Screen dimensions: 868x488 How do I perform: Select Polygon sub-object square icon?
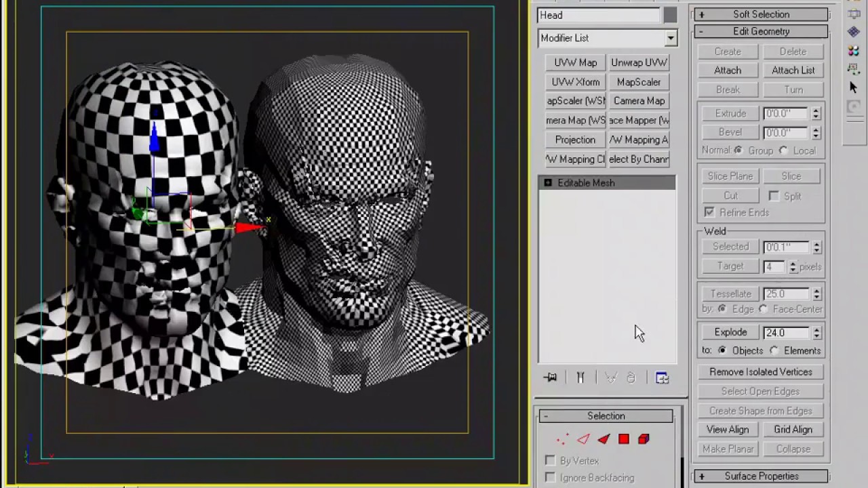click(x=624, y=439)
